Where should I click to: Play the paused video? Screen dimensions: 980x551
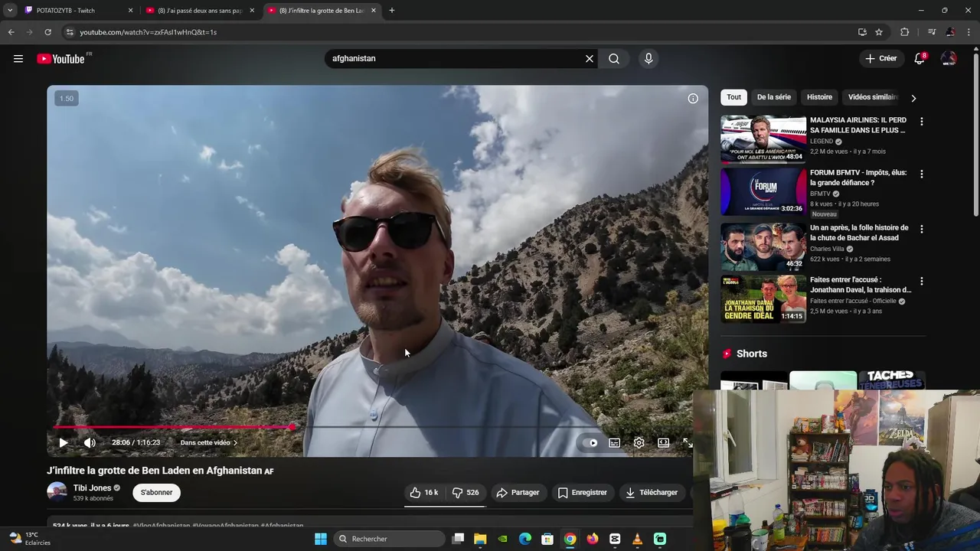[64, 442]
